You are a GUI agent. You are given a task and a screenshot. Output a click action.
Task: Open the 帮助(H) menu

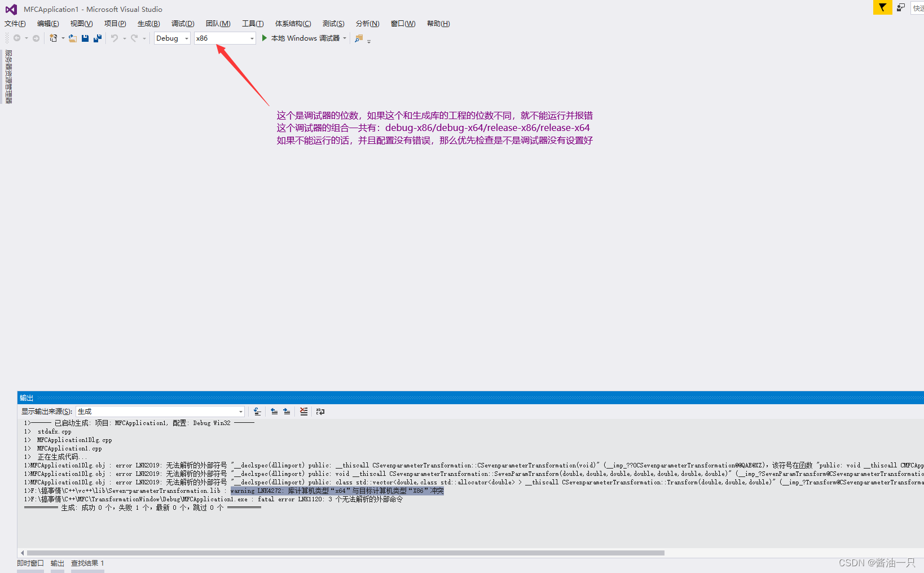[x=438, y=24]
